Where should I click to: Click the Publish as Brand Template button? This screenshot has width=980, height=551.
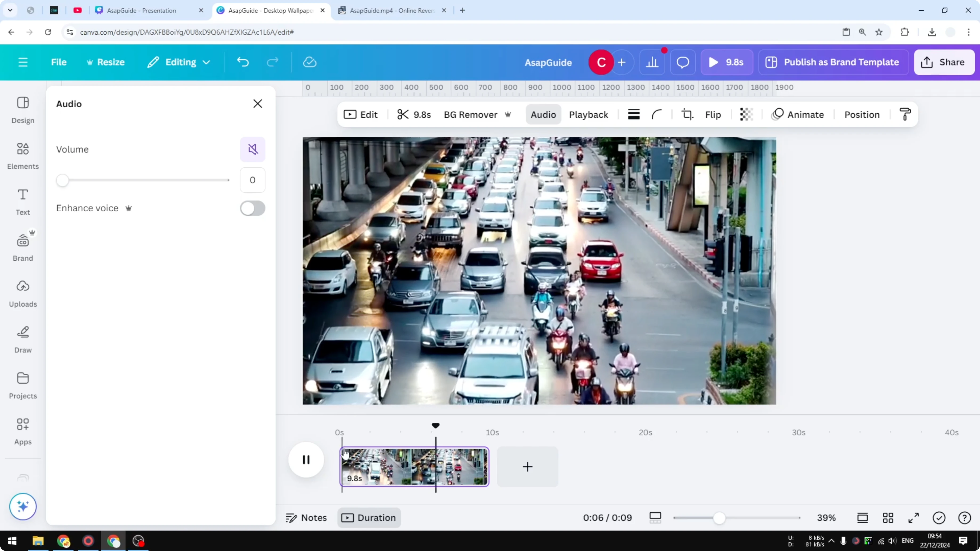[833, 62]
